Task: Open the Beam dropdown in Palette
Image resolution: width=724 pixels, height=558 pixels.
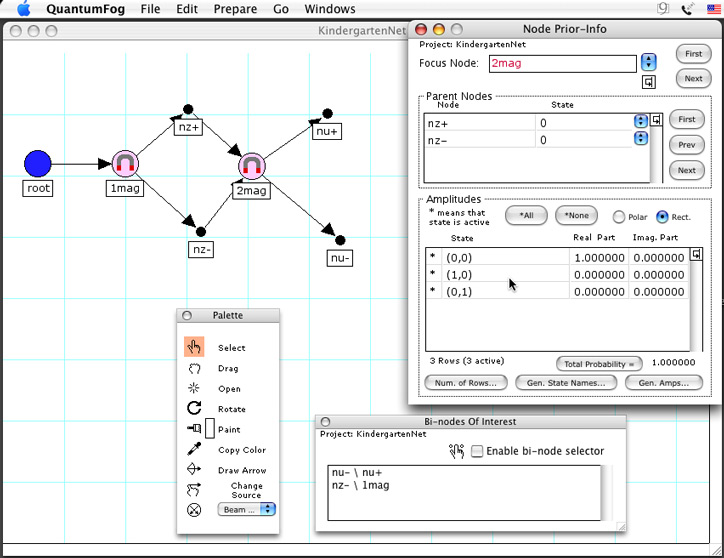Action: tap(247, 509)
